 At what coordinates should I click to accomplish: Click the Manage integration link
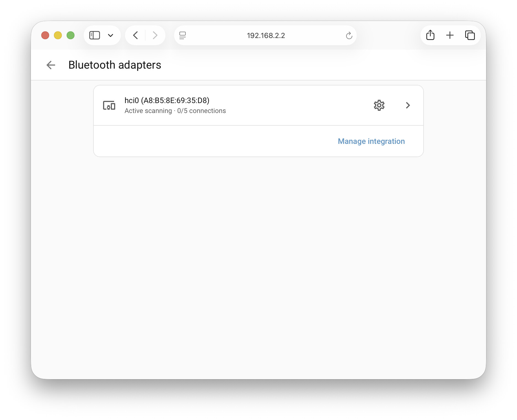pos(371,141)
